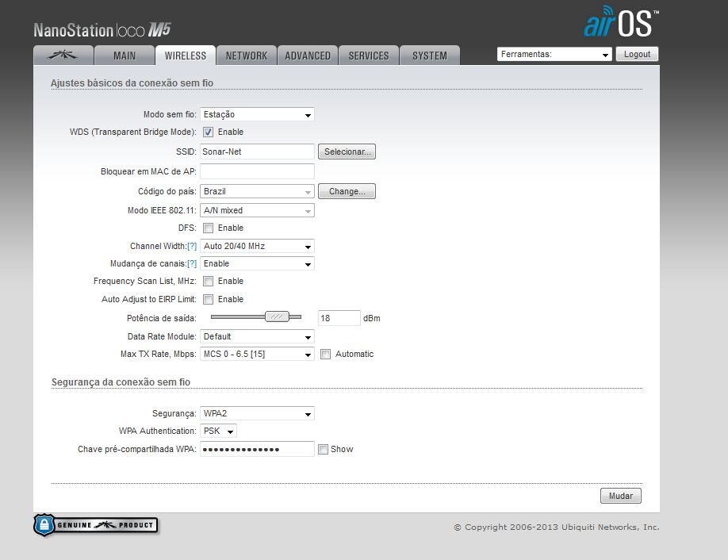Click the Segurança da conexão sem fio heading
This screenshot has width=728, height=560.
(121, 382)
